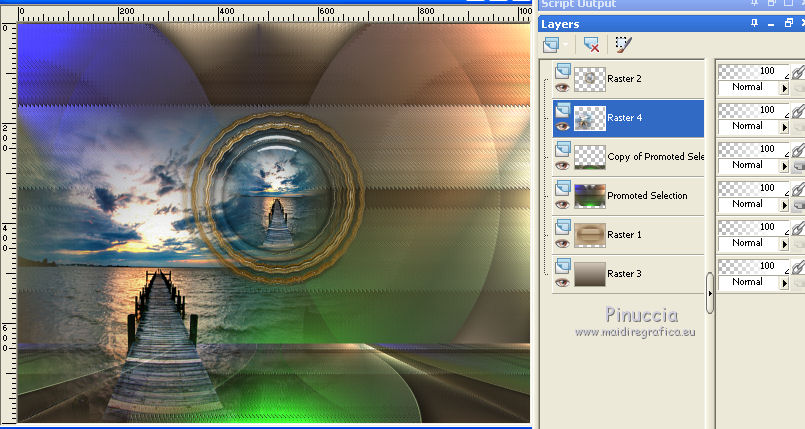Click the layer type icon of Raster 3

coord(563,265)
